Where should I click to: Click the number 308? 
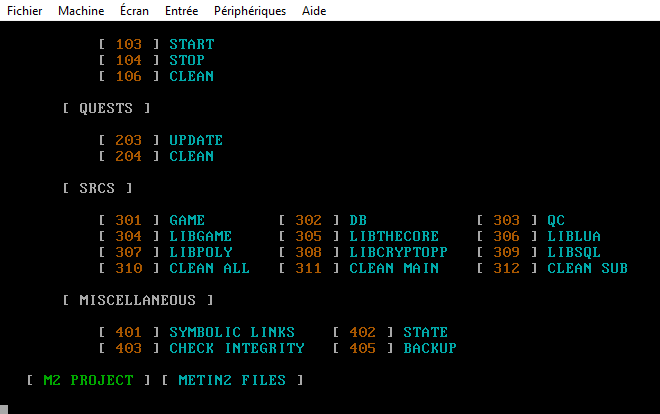click(x=309, y=252)
